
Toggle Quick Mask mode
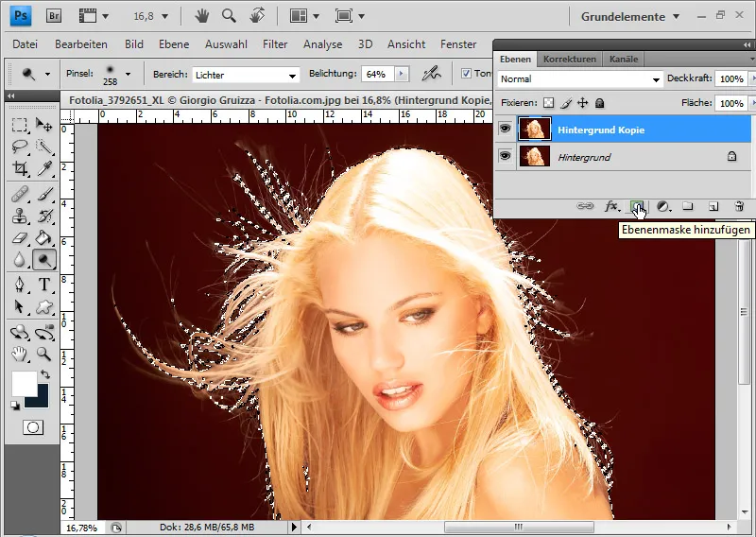click(33, 427)
